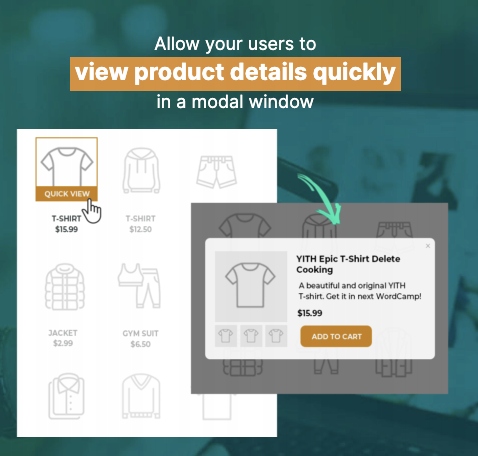
Task: Select the shorts product icon
Action: pos(217,172)
